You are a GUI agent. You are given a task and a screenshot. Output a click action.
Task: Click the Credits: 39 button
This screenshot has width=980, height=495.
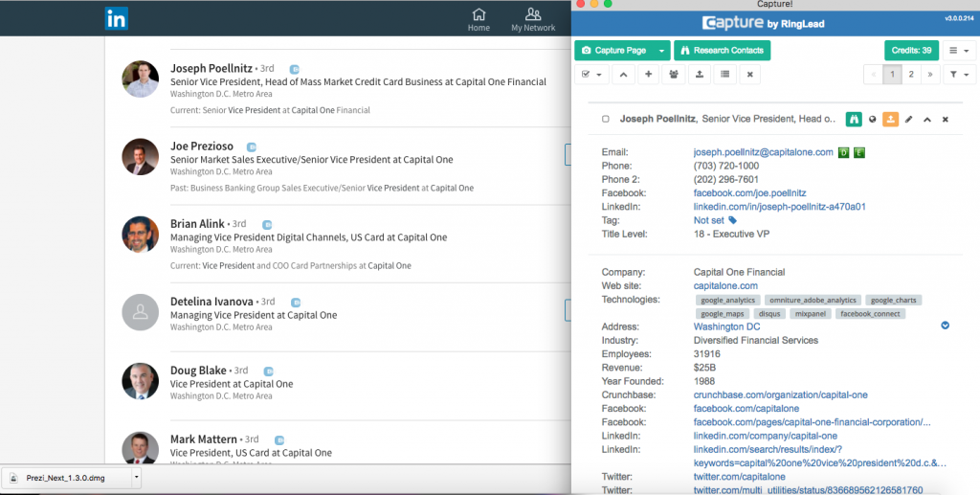(911, 51)
